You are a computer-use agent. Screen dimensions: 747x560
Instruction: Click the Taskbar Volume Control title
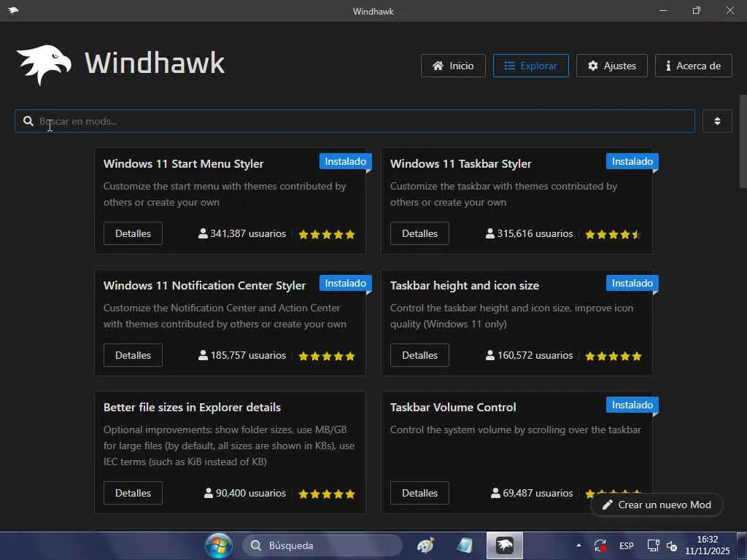(x=453, y=408)
